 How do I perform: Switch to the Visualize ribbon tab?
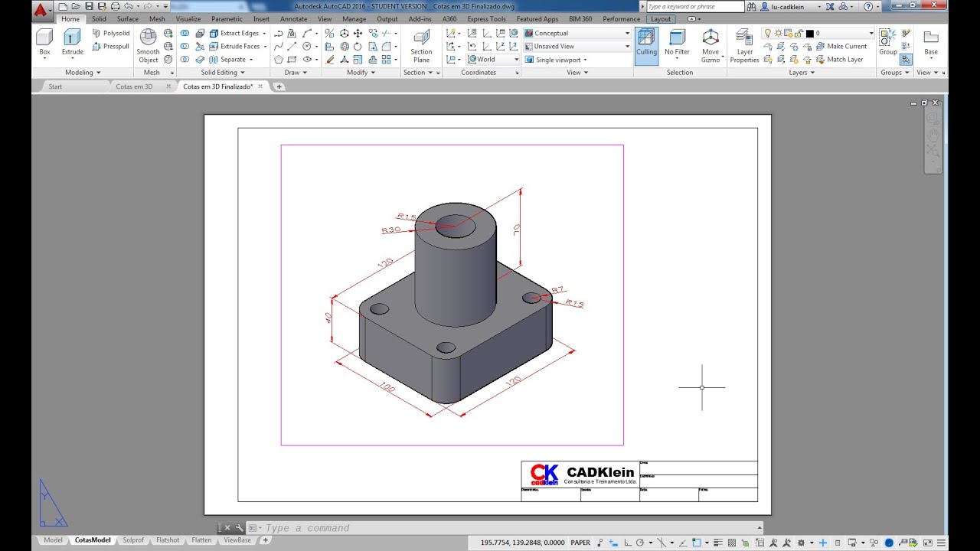188,19
